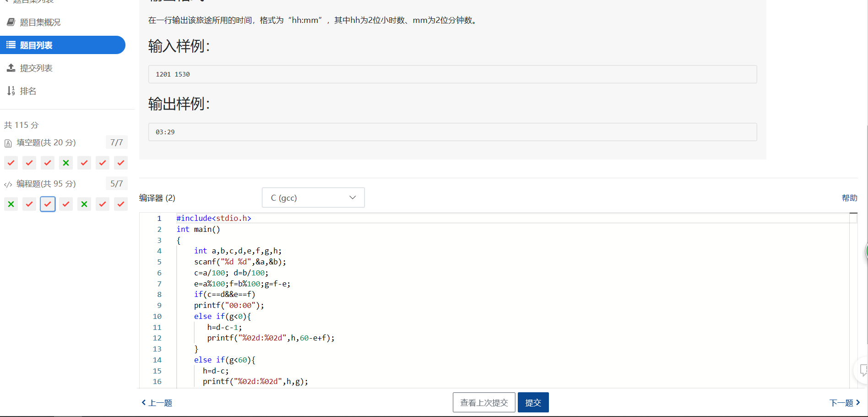Open currently selected programming question 3
868x417 pixels.
pos(48,204)
